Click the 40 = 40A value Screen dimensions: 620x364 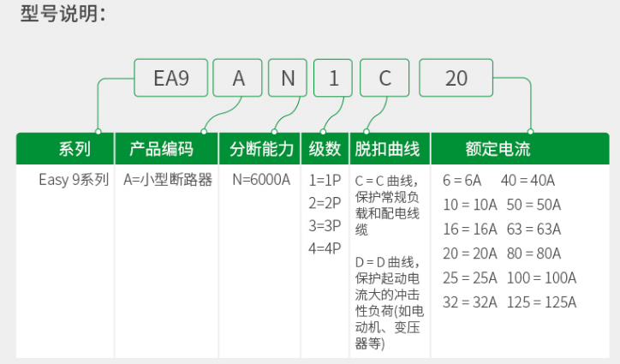[x=528, y=181]
